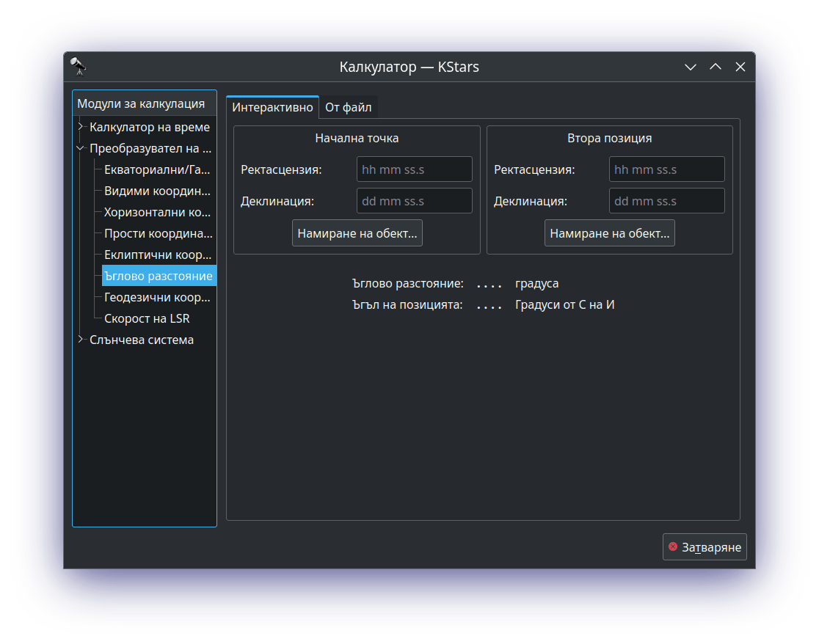
Task: Click the maximize window arrow icon
Action: coord(716,67)
